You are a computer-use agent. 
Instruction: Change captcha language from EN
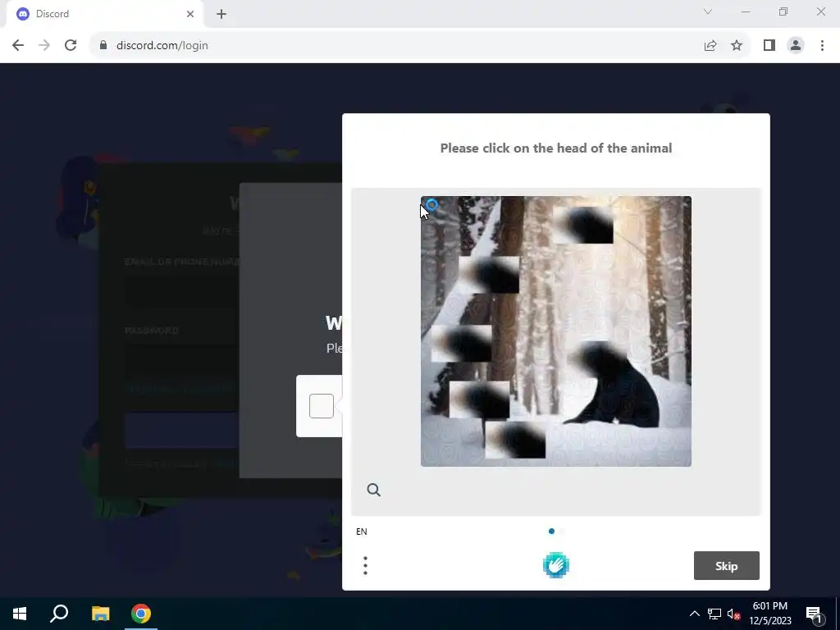pos(362,532)
